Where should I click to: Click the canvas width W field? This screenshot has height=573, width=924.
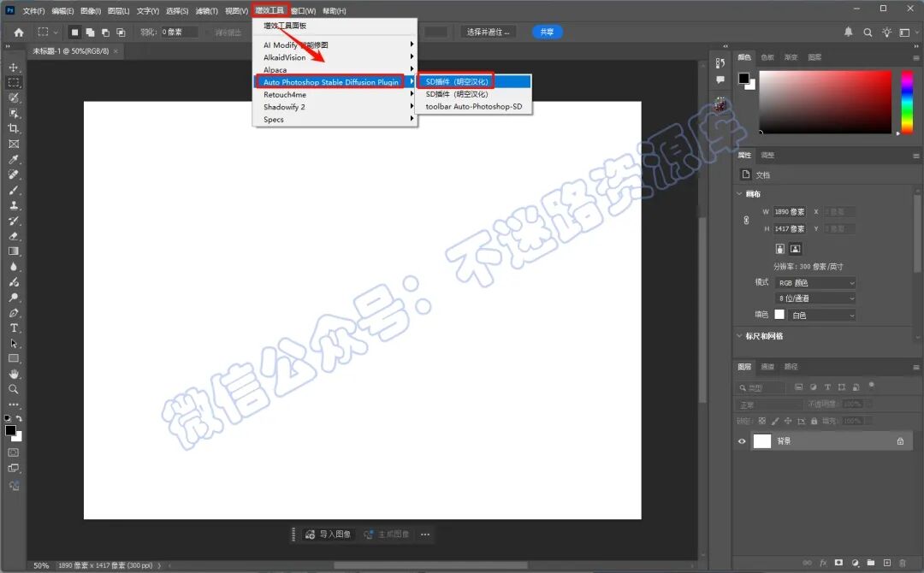(790, 211)
